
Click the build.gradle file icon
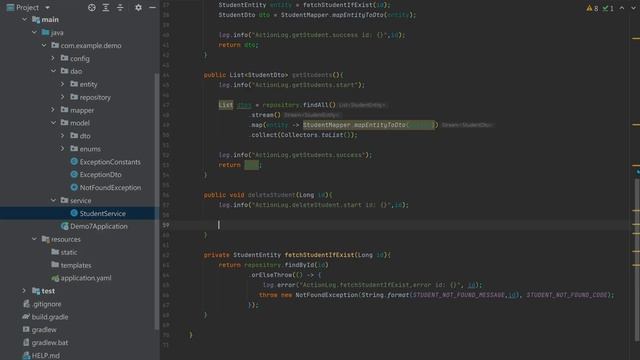tap(26, 317)
